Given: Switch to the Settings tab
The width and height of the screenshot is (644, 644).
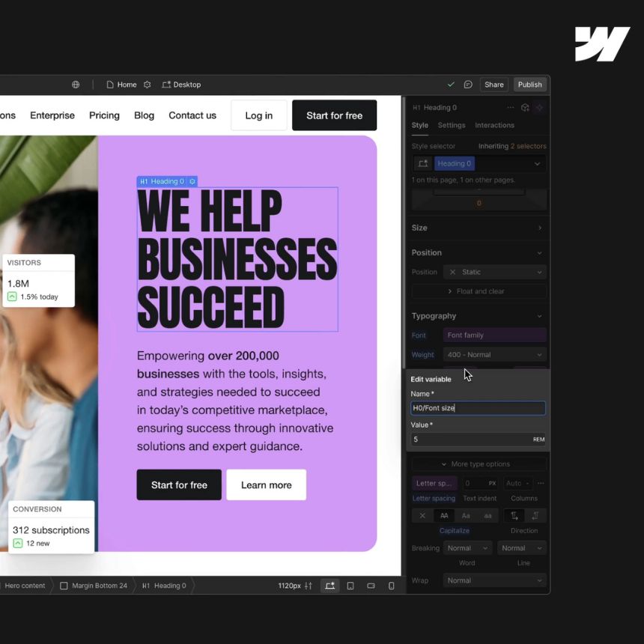Looking at the screenshot, I should click(x=452, y=125).
